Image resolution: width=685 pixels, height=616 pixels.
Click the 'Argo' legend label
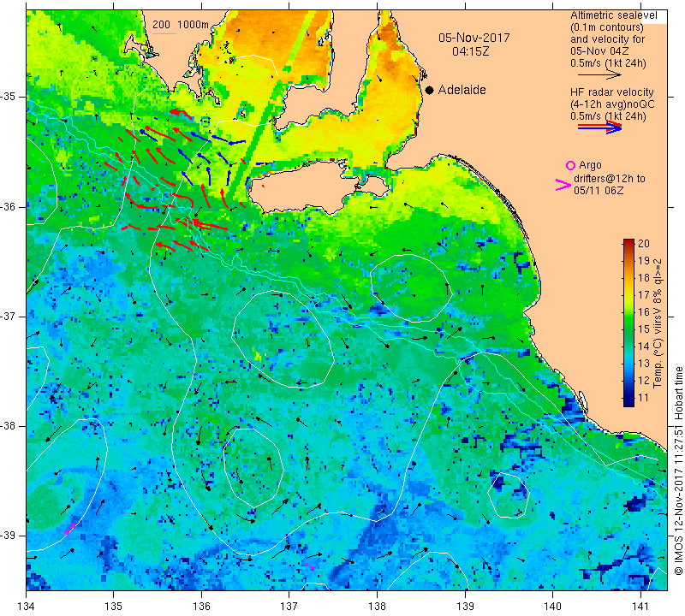tap(590, 165)
